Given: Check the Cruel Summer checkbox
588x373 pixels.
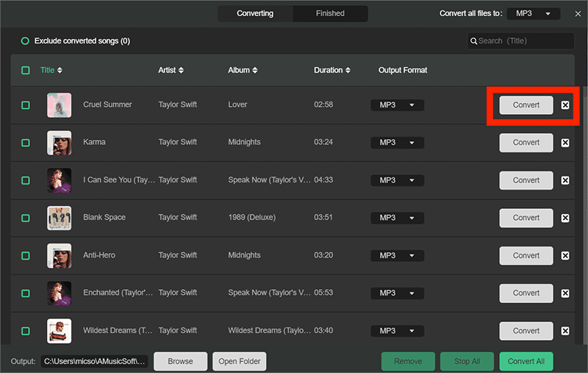Looking at the screenshot, I should click(26, 105).
